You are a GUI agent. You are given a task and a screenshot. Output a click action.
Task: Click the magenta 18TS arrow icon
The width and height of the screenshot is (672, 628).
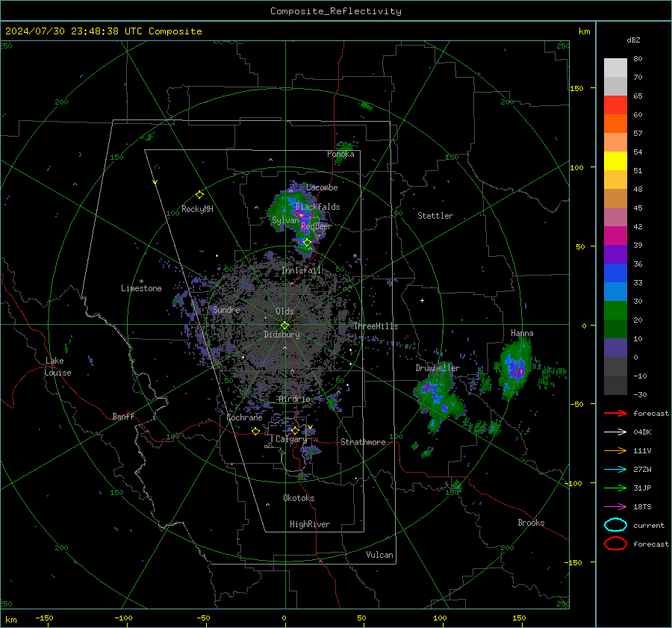[x=615, y=507]
